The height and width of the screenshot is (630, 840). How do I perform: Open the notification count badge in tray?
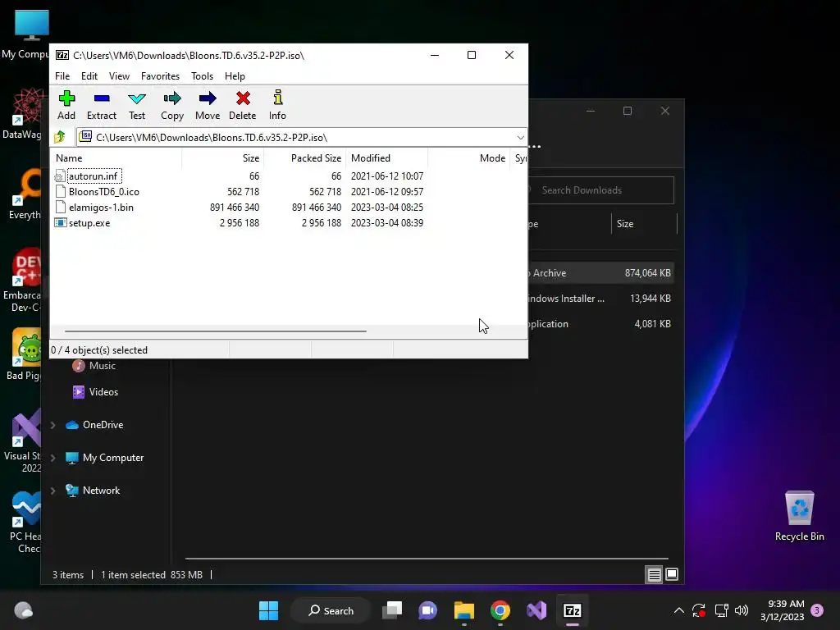[817, 610]
